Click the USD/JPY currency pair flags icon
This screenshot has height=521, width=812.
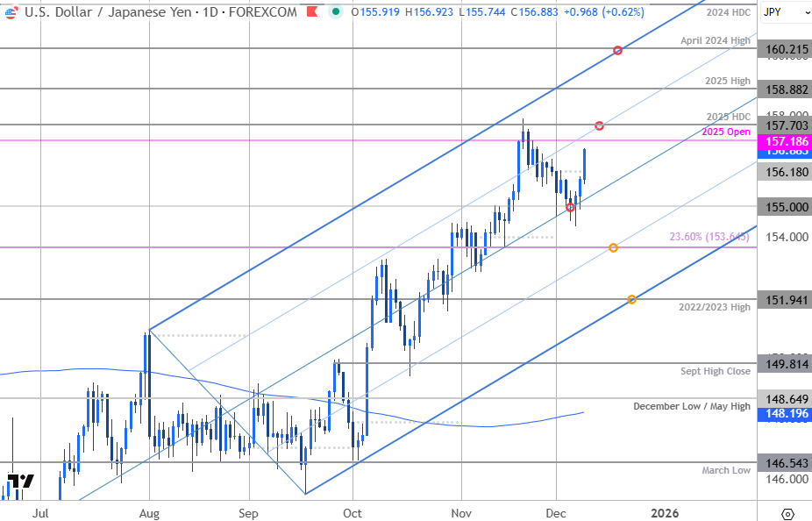[13, 13]
